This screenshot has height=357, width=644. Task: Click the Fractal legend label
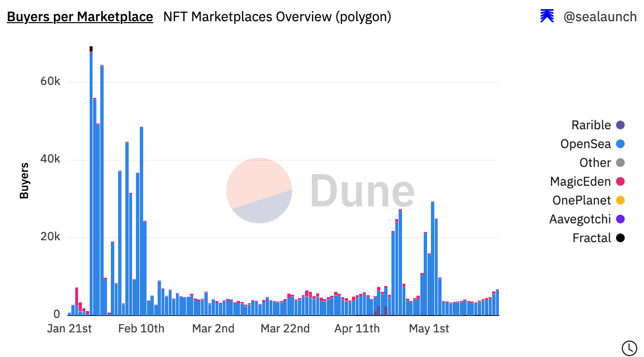[592, 238]
